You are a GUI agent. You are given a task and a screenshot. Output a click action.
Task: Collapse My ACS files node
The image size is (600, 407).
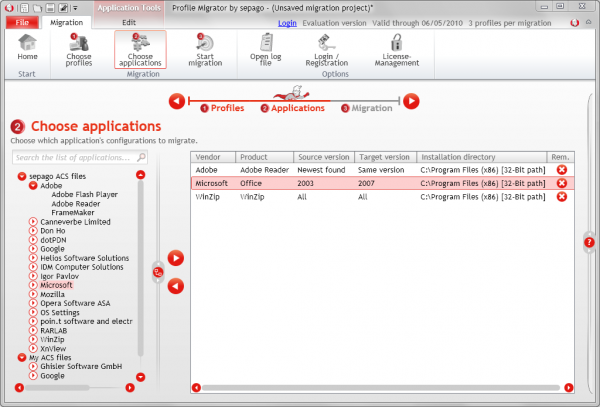pyautogui.click(x=22, y=357)
